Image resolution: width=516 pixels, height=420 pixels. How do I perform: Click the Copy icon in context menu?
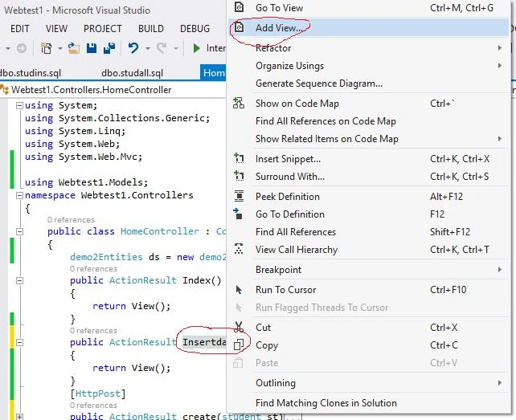[238, 345]
